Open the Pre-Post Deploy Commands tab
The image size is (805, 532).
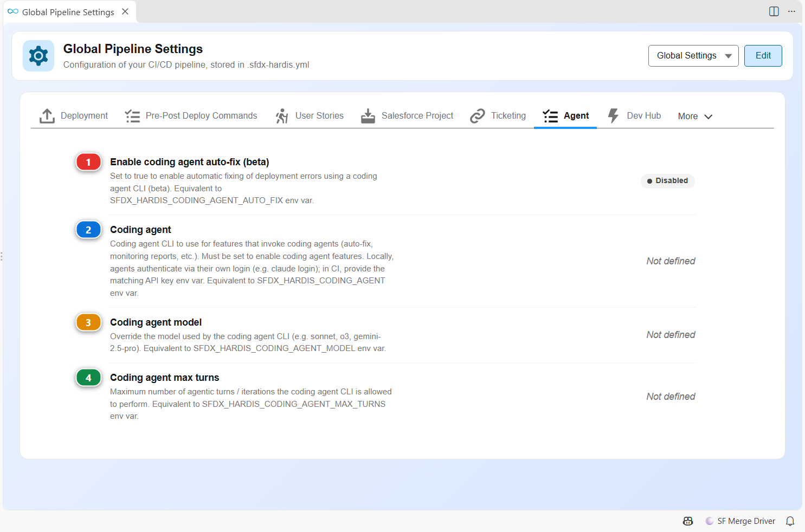click(x=191, y=116)
